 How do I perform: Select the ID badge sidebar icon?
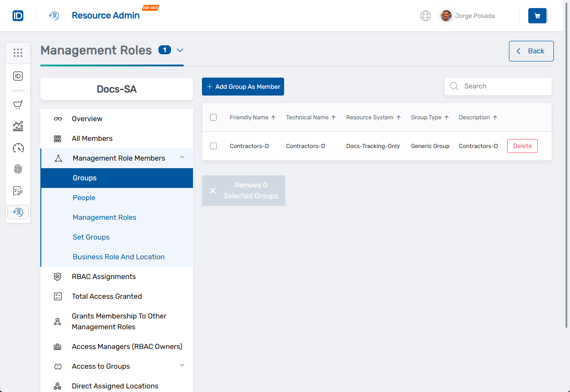click(18, 76)
